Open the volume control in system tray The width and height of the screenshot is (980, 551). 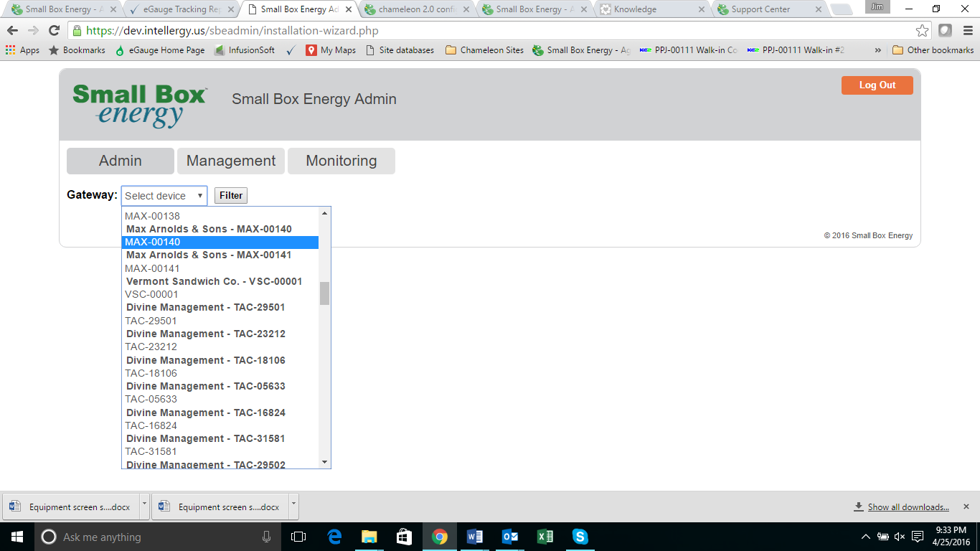[x=900, y=537]
